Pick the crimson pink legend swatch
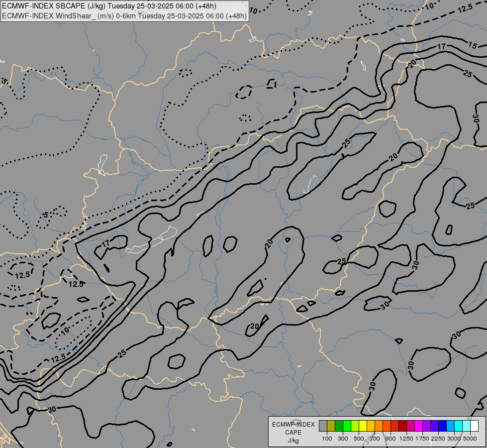 tap(410, 426)
